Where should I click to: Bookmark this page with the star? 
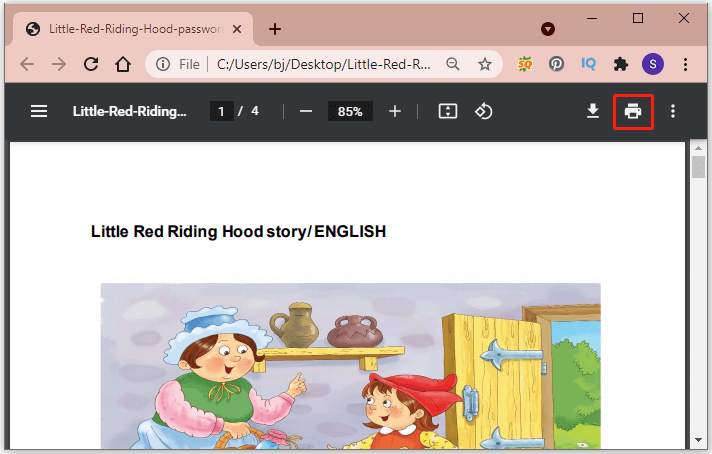coord(485,64)
